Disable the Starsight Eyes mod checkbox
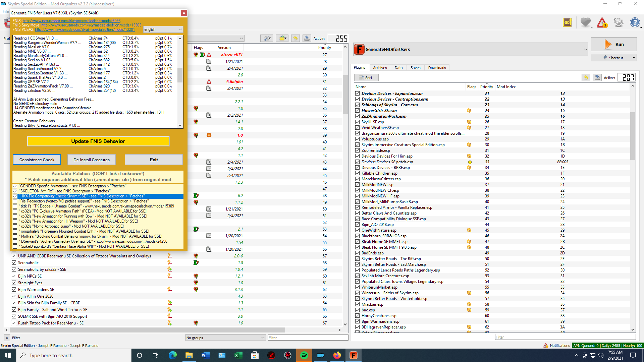Image resolution: width=644 pixels, height=362 pixels. point(14,283)
